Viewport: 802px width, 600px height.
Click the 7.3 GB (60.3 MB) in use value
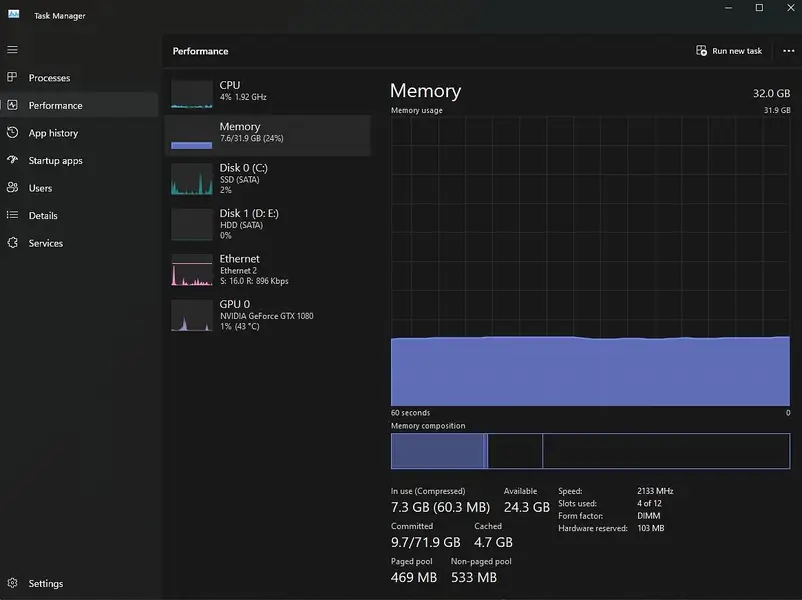(440, 507)
